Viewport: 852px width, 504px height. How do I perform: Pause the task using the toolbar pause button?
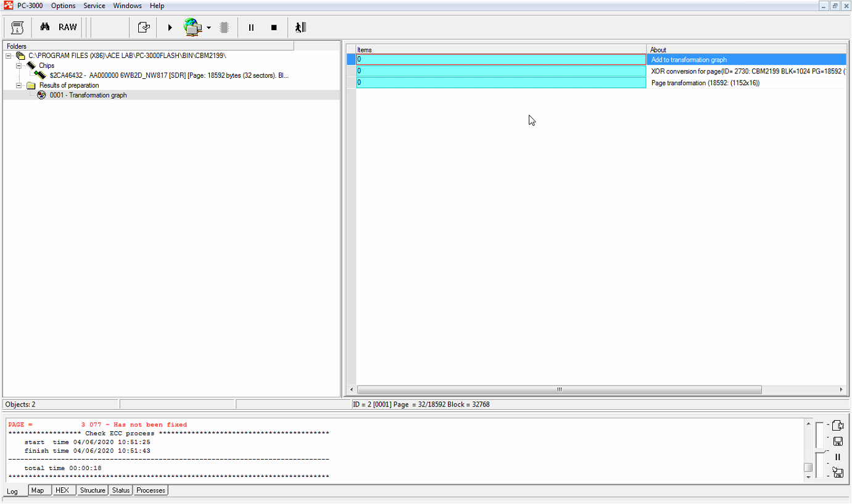click(251, 28)
